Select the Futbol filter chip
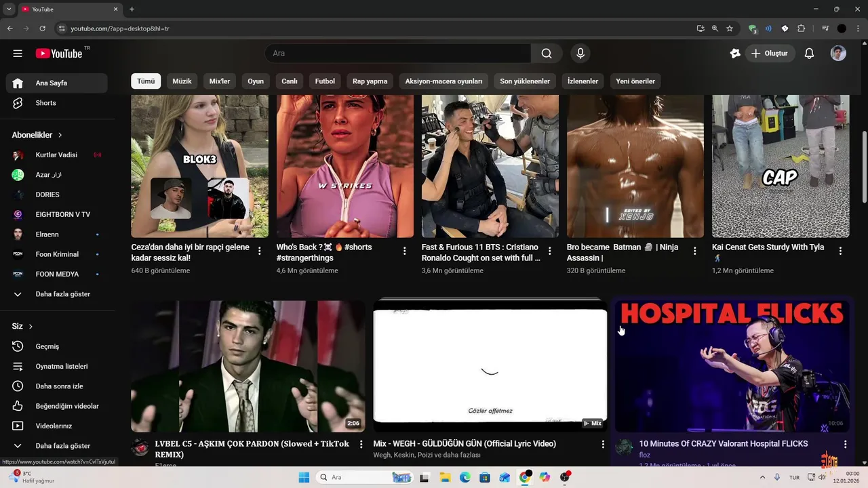868x488 pixels. click(x=325, y=81)
